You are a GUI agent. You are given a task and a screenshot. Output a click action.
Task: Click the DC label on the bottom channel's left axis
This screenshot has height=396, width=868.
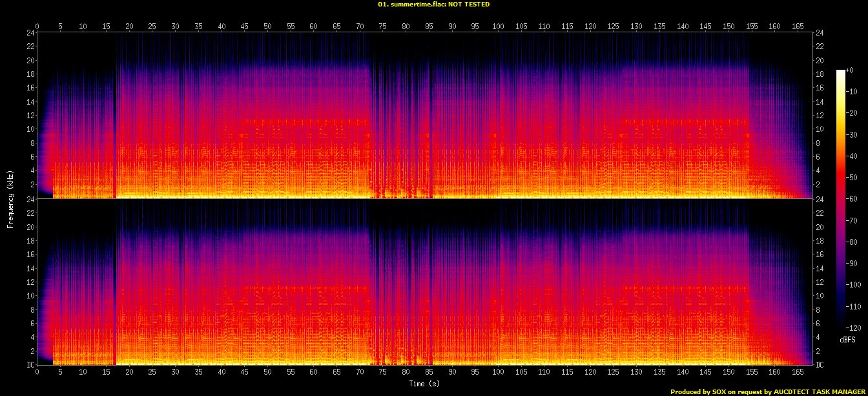coord(28,365)
